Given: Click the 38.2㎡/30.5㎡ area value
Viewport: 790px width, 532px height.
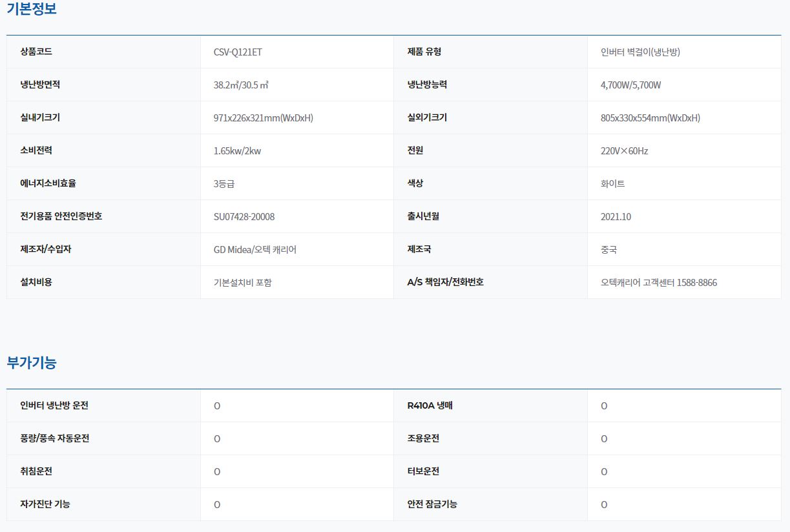Looking at the screenshot, I should point(241,85).
